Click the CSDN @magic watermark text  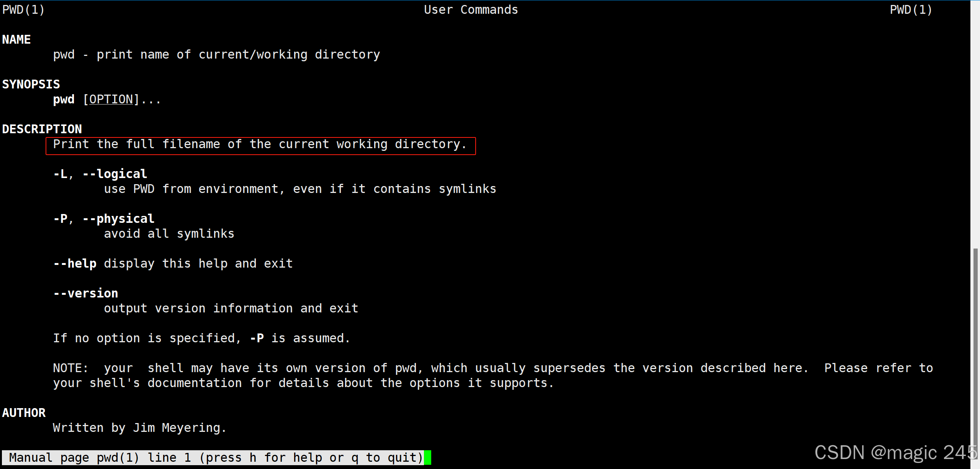[895, 453]
